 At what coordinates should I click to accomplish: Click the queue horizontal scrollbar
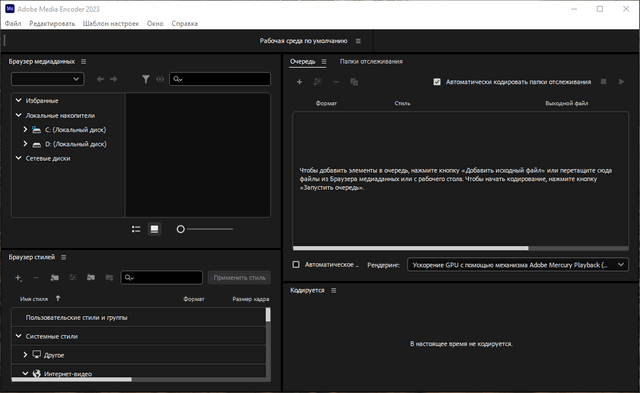(411, 248)
